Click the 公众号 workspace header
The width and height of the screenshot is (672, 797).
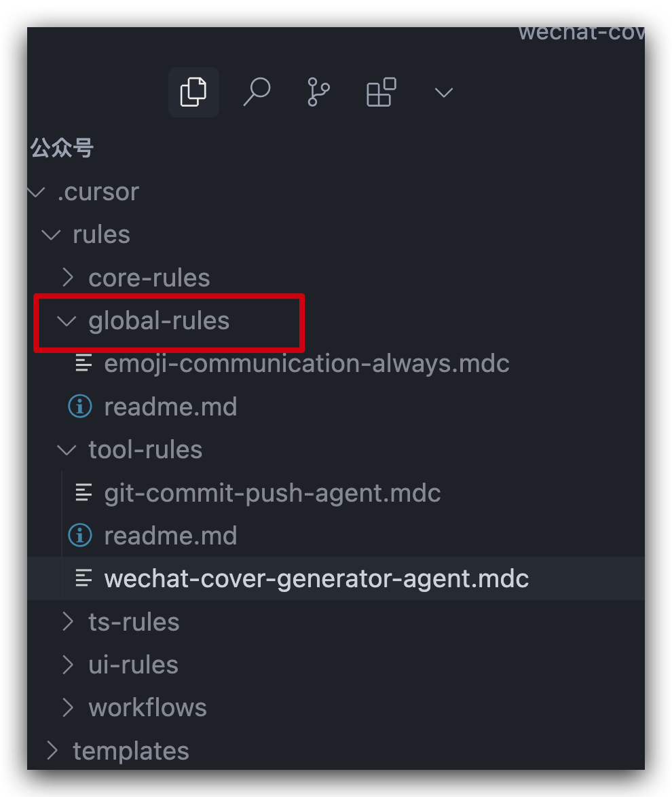coord(62,149)
